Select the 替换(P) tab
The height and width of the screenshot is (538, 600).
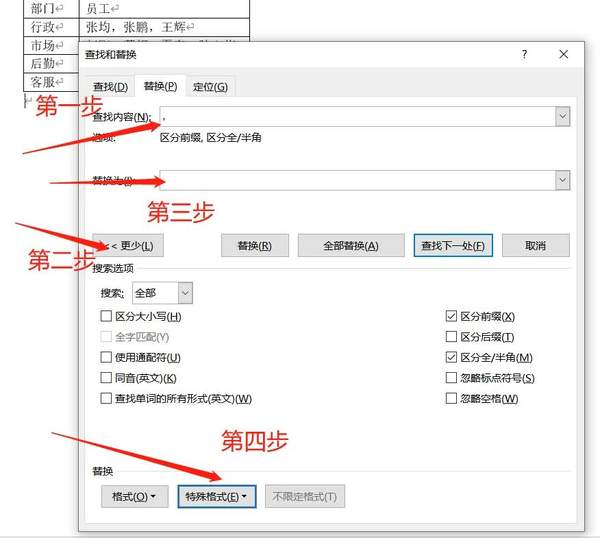(x=160, y=87)
